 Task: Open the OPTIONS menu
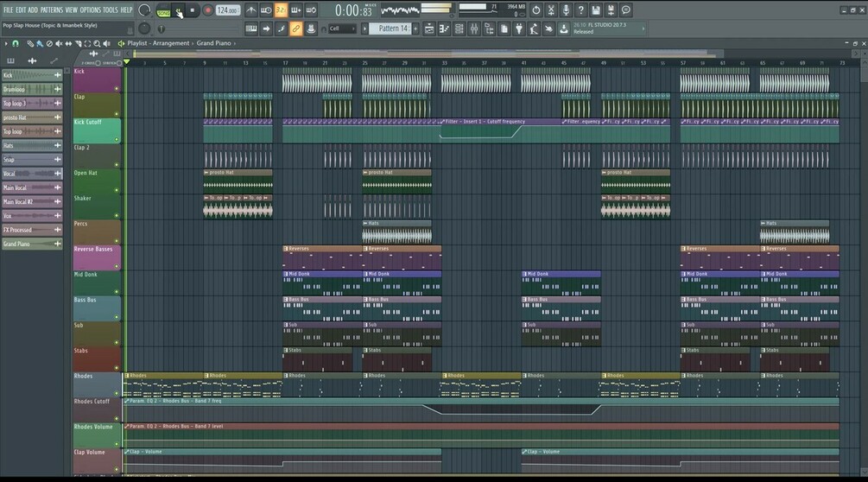point(90,10)
